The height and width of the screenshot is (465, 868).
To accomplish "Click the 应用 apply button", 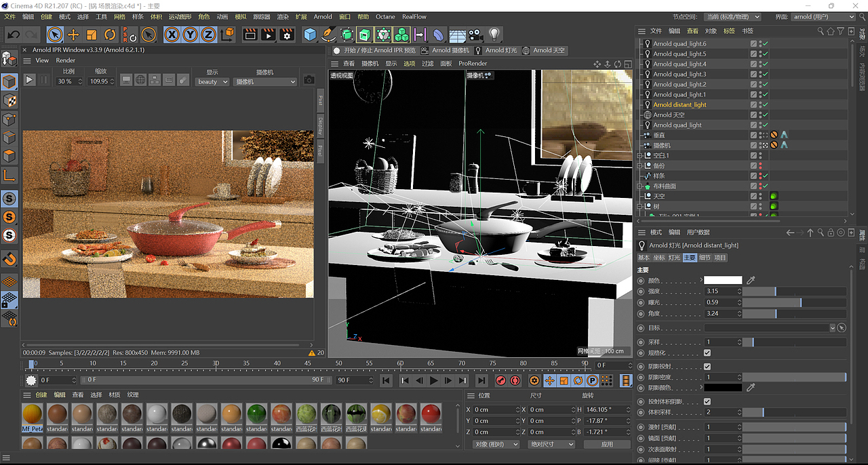I will pyautogui.click(x=607, y=444).
